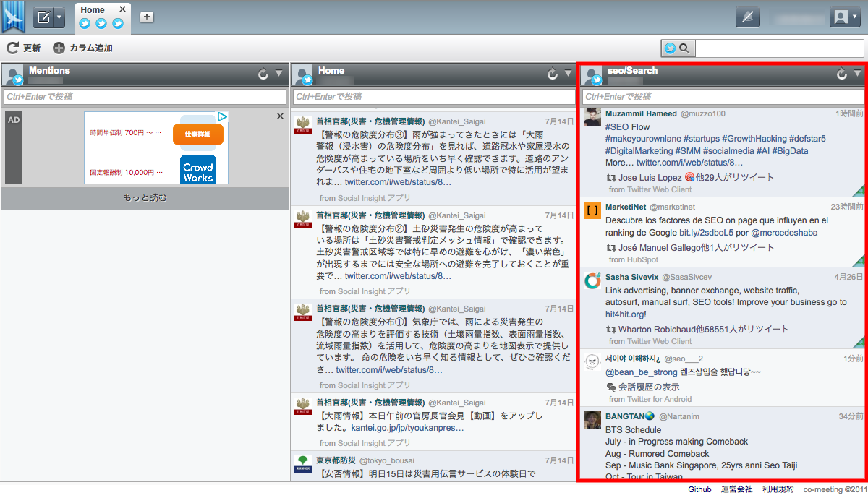Click the #BigData hashtag
The height and width of the screenshot is (498, 868).
coord(790,151)
